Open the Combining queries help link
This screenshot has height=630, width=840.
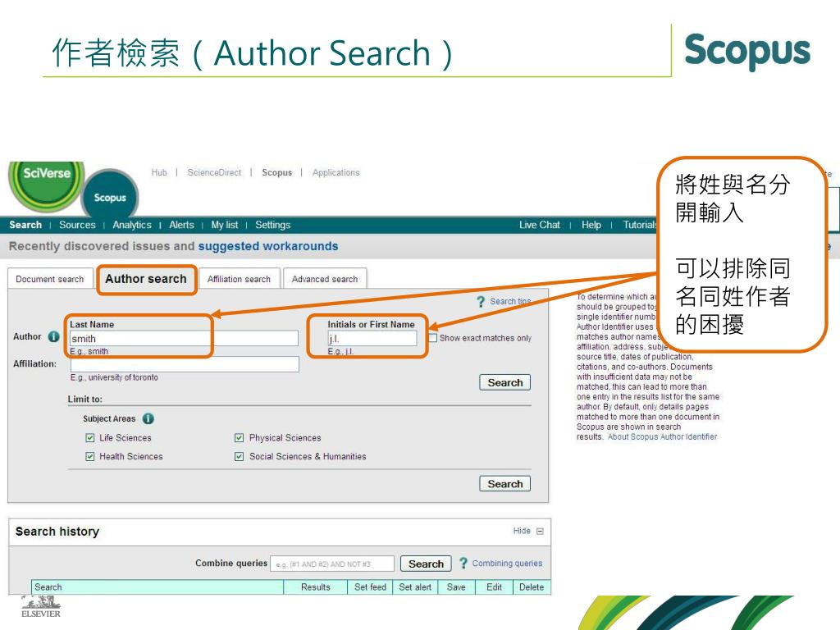[507, 563]
